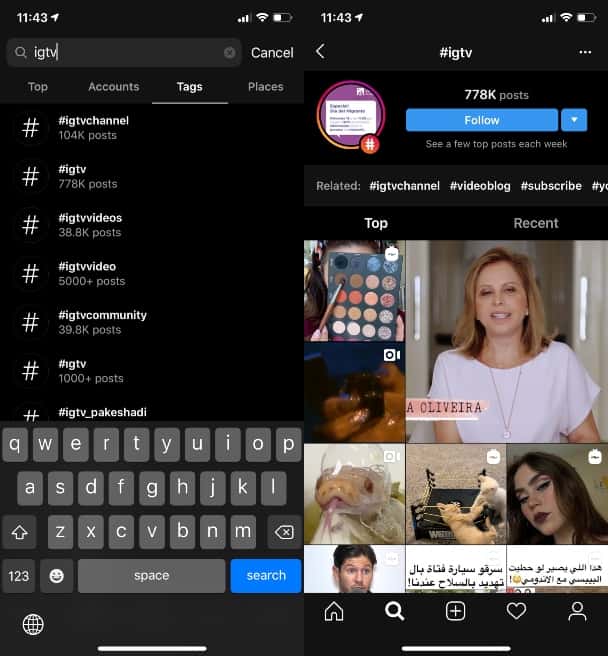Image resolution: width=608 pixels, height=656 pixels.
Task: Create a new post with plus icon
Action: [455, 612]
